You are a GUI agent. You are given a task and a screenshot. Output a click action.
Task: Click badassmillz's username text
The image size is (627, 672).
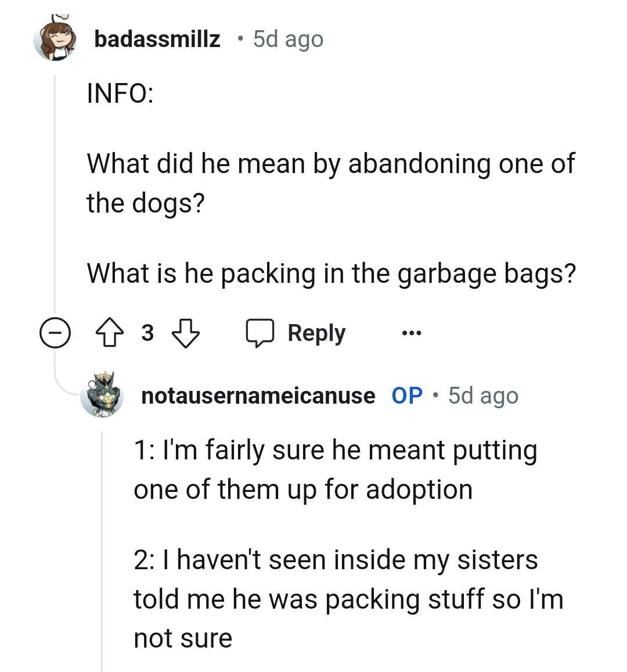[157, 39]
